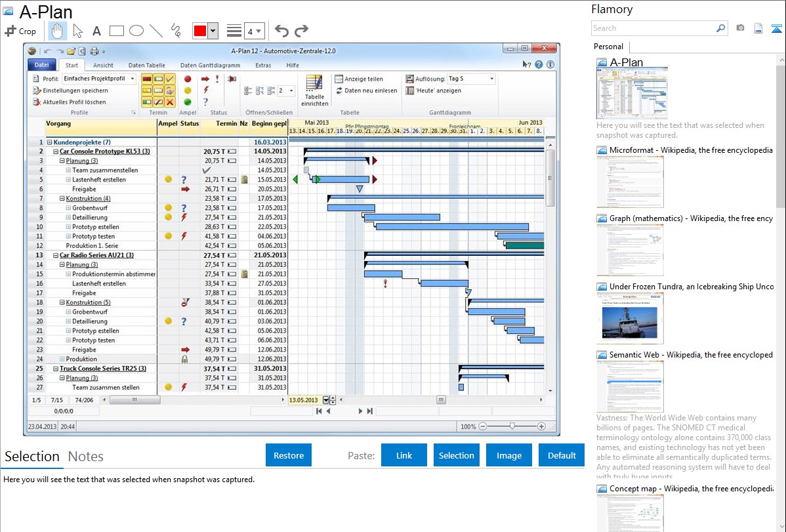The image size is (786, 532).
Task: Expand the Produktionstermin abstimmen row
Action: coord(69,274)
